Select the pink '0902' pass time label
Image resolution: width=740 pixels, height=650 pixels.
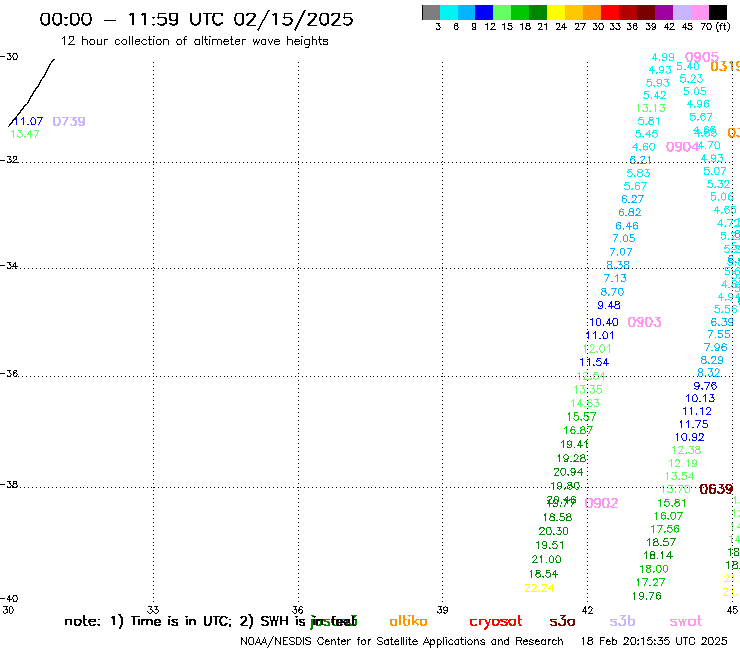click(x=601, y=503)
